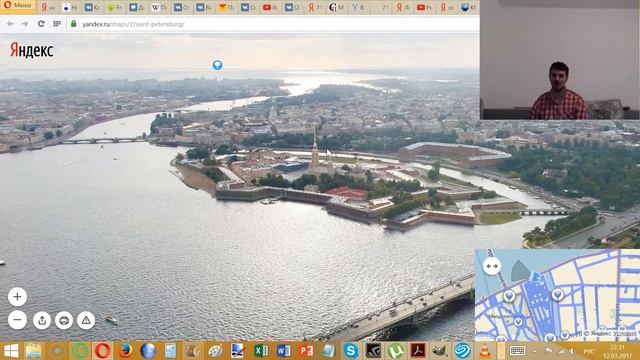Viewport: 640px width, 360px height.
Task: Switch to the green download-arrow tab
Action: click(x=115, y=7)
